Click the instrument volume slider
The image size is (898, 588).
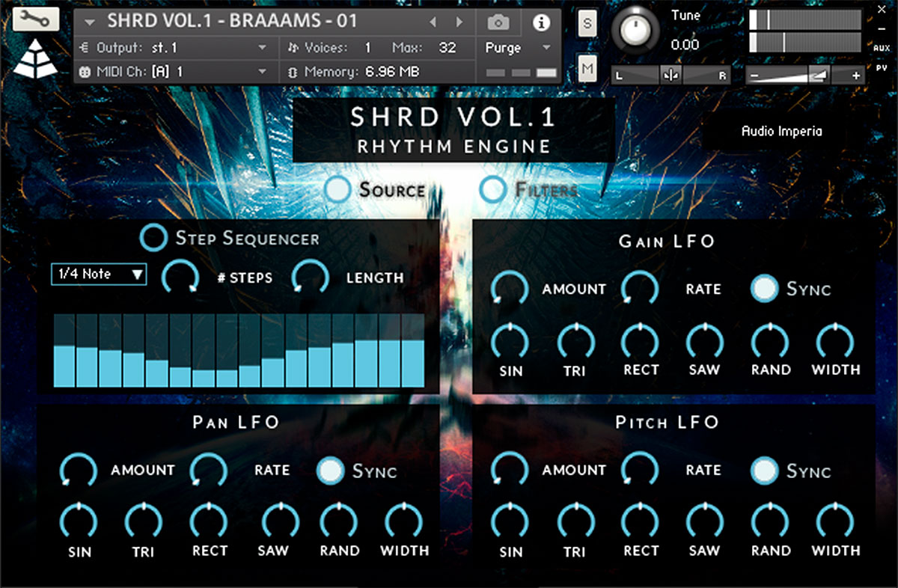coord(806,76)
